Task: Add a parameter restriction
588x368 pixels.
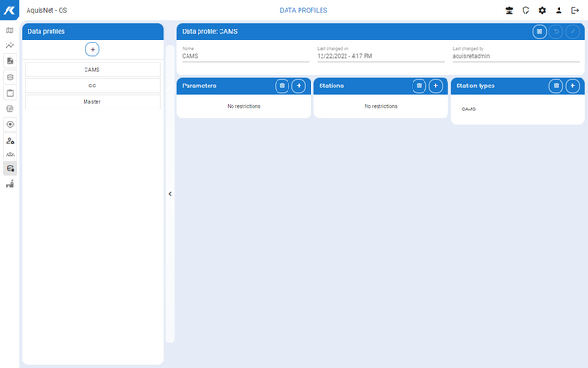Action: (x=299, y=86)
